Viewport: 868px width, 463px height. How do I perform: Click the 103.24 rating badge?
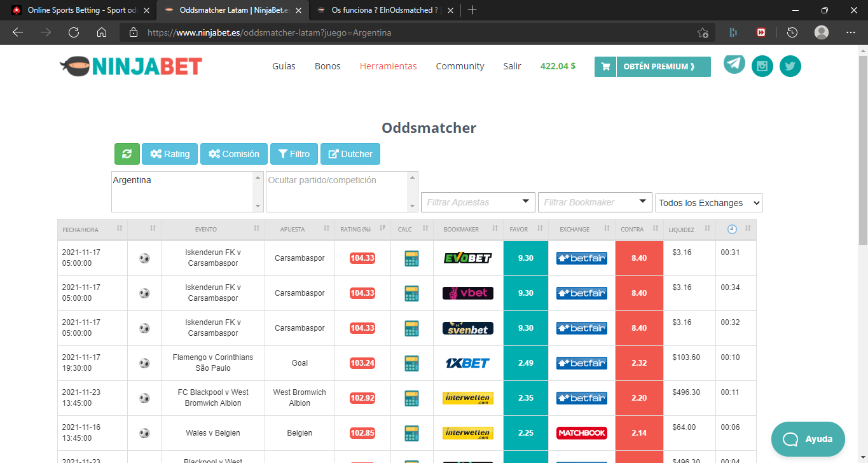pyautogui.click(x=362, y=363)
